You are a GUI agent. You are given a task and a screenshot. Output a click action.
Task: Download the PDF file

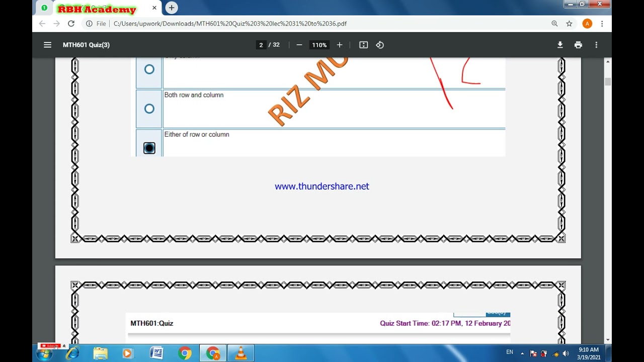point(560,45)
